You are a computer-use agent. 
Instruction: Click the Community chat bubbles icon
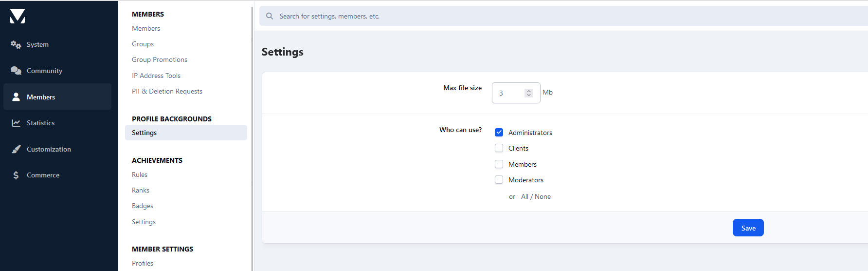(16, 71)
